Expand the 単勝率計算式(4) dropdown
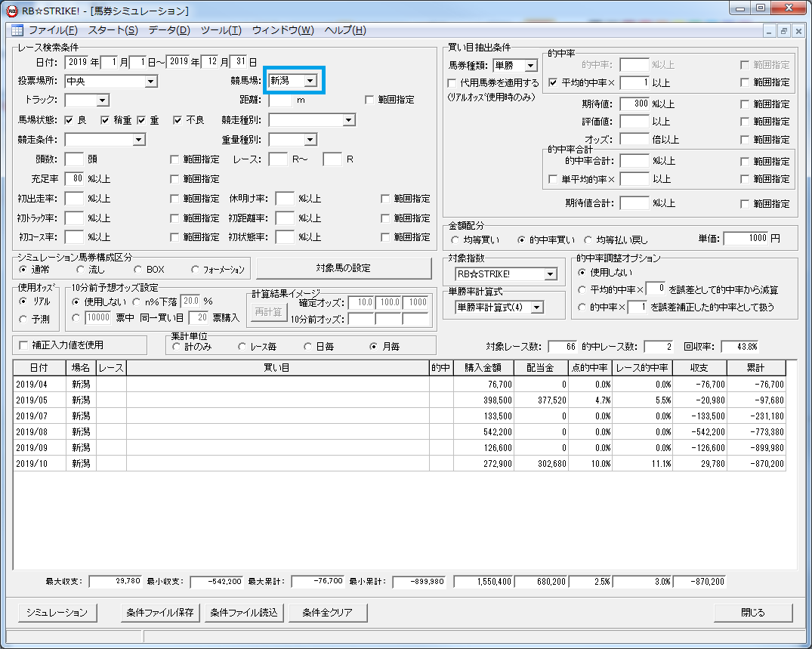 pos(537,308)
